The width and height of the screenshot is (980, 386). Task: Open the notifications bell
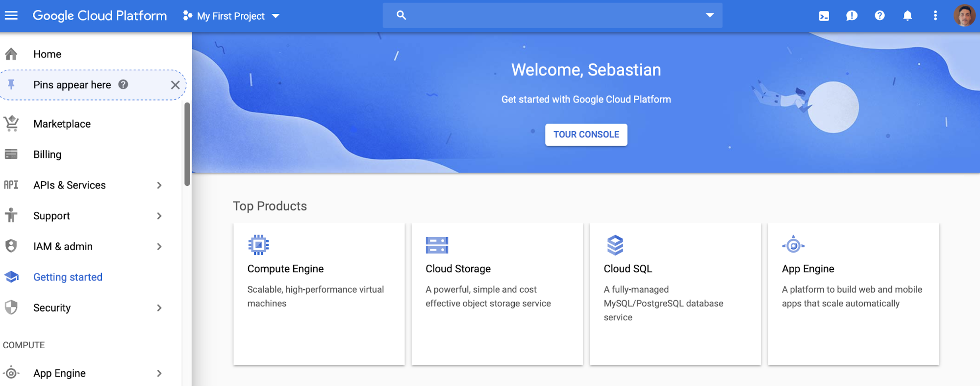[907, 16]
